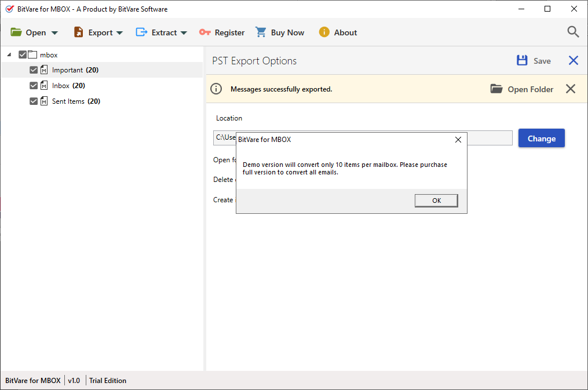Click the Buy Now cart icon
This screenshot has width=588, height=390.
(261, 32)
